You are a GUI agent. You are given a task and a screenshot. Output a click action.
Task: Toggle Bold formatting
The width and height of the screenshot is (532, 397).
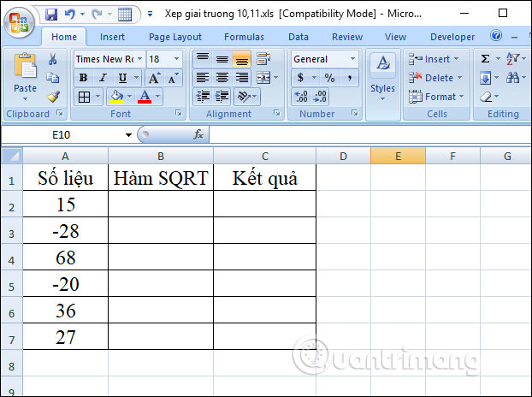click(x=83, y=78)
